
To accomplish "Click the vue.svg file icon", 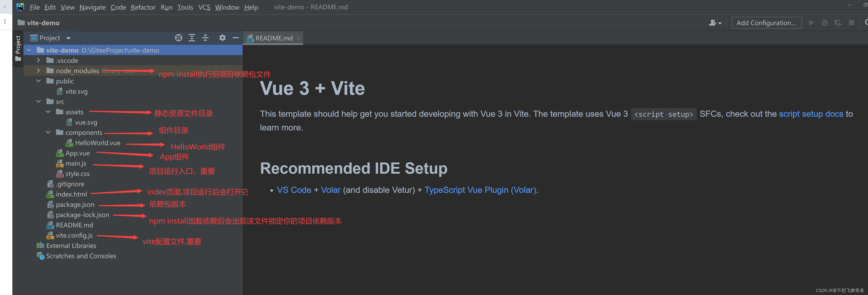I will click(x=69, y=122).
